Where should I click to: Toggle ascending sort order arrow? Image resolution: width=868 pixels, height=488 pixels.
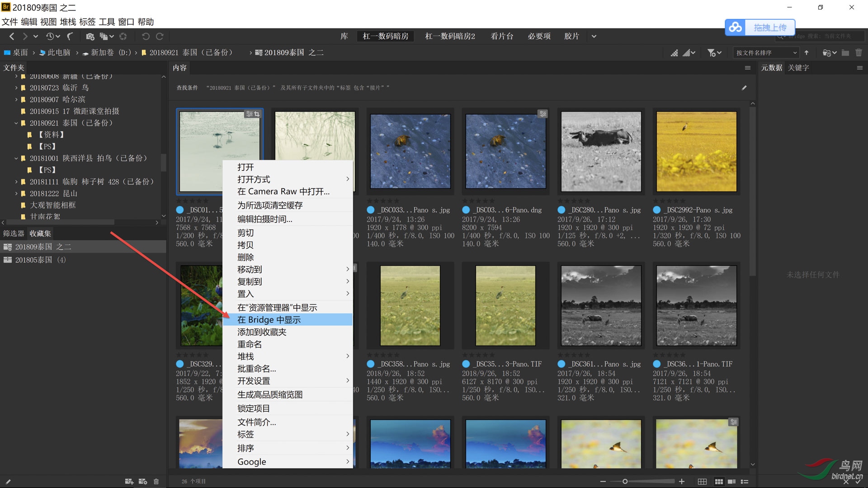pos(807,53)
